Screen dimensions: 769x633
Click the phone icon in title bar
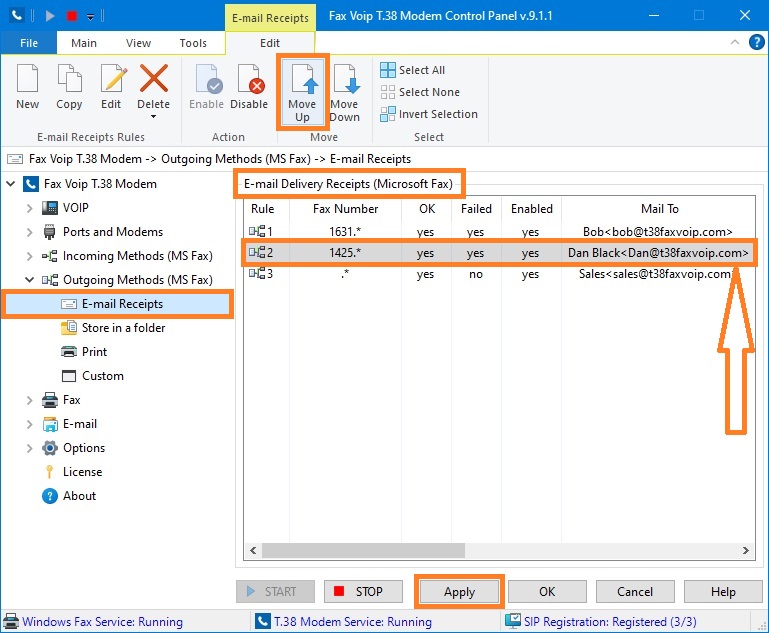[16, 16]
